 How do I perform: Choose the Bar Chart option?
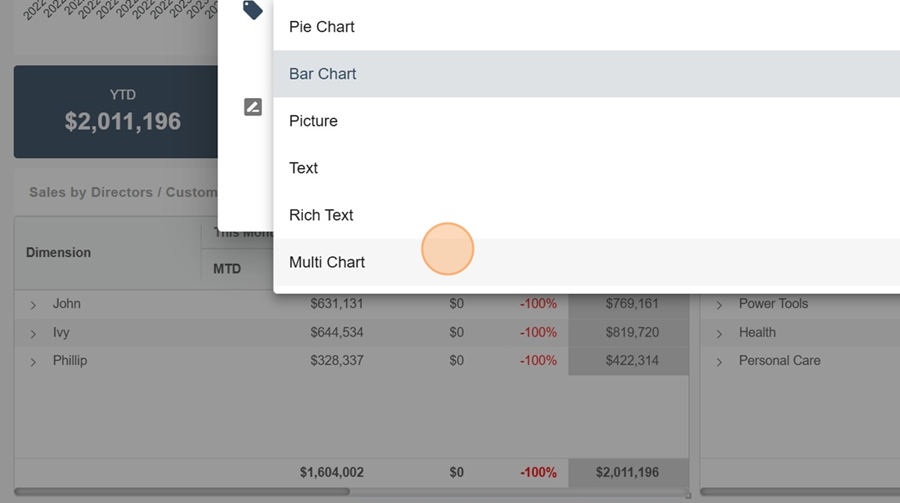pyautogui.click(x=323, y=74)
